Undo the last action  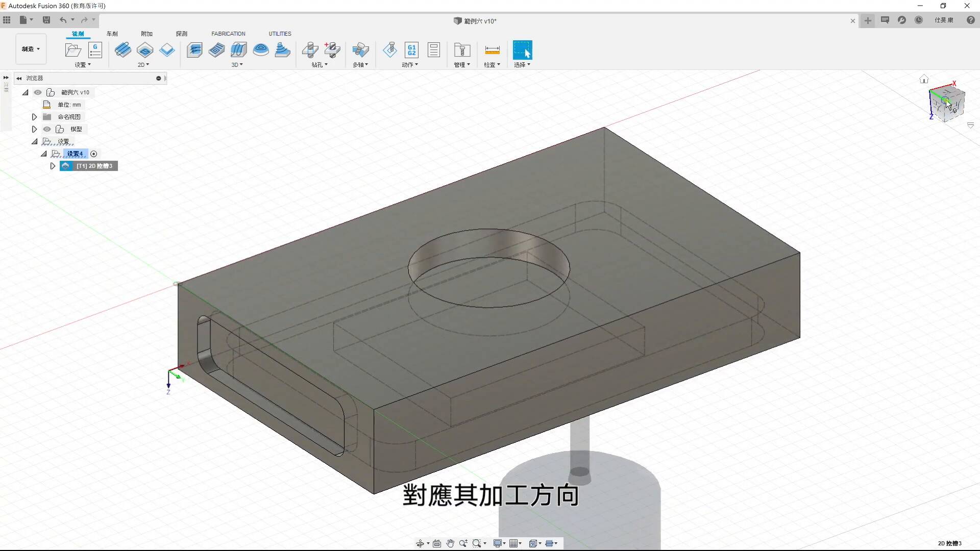coord(63,20)
